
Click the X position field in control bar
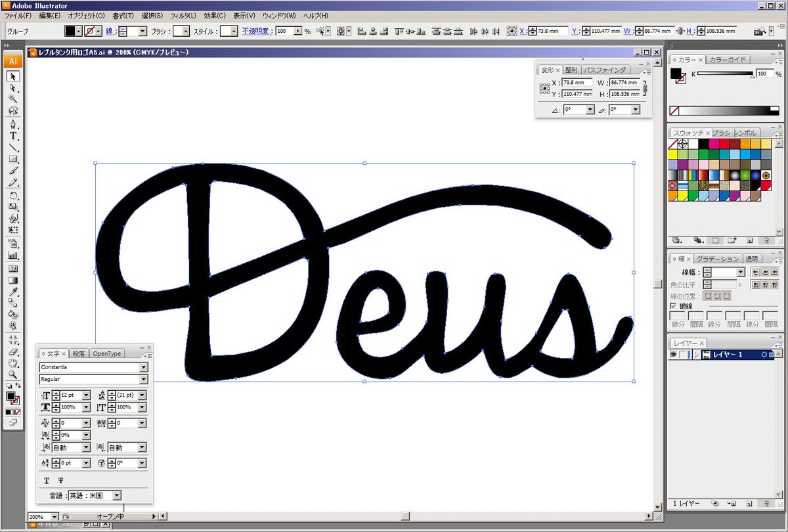(x=552, y=31)
